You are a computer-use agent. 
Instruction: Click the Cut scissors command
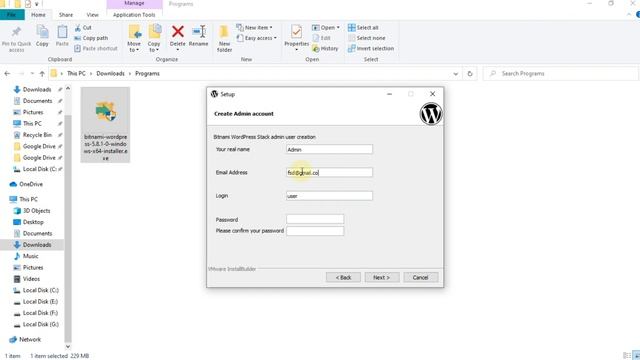point(83,28)
